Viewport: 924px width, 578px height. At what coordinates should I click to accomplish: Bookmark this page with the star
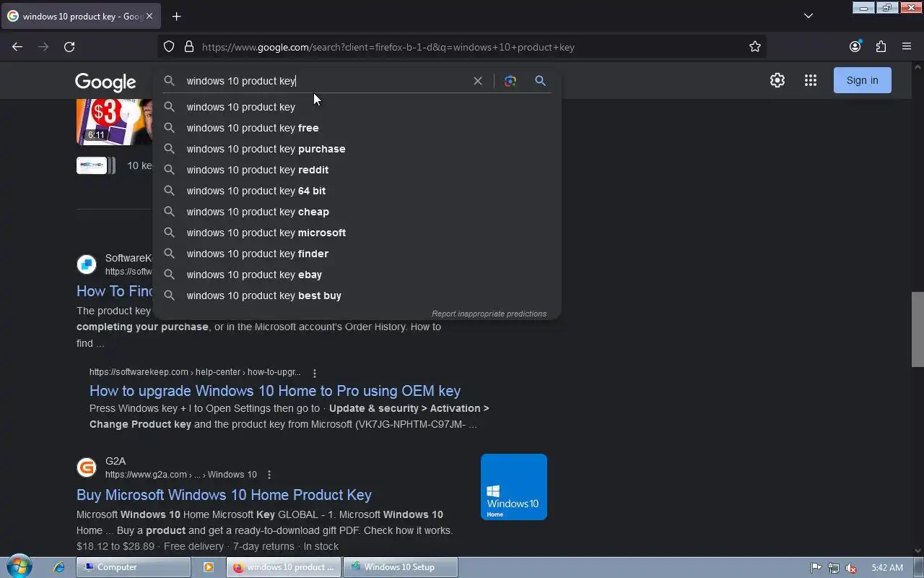point(755,47)
